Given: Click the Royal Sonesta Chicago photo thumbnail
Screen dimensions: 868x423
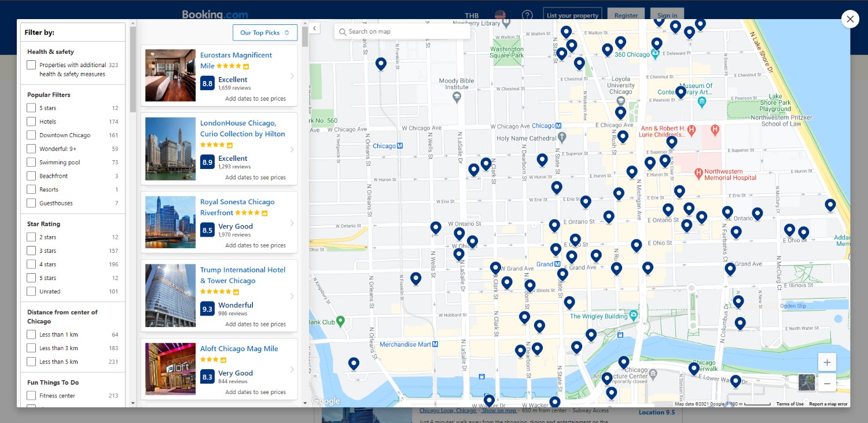Looking at the screenshot, I should tap(170, 222).
